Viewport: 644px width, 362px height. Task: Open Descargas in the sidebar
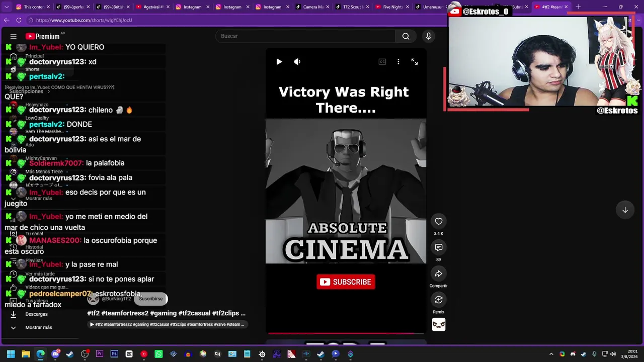click(x=36, y=314)
